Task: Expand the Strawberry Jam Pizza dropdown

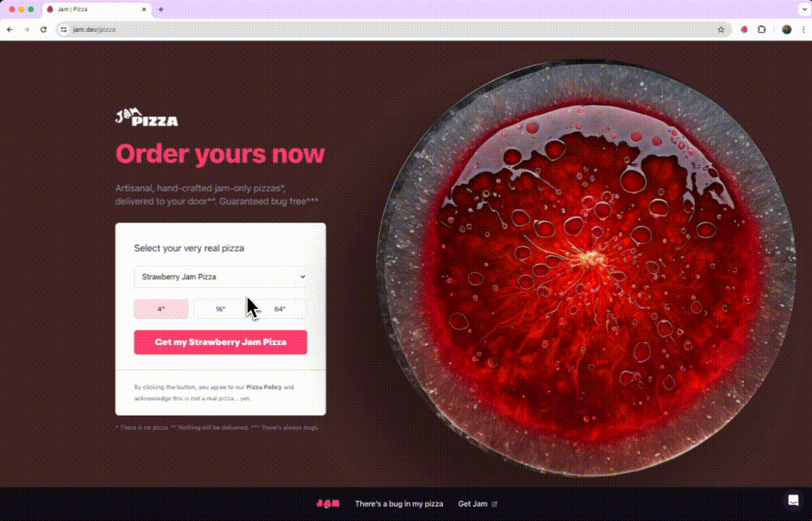Action: click(x=221, y=276)
